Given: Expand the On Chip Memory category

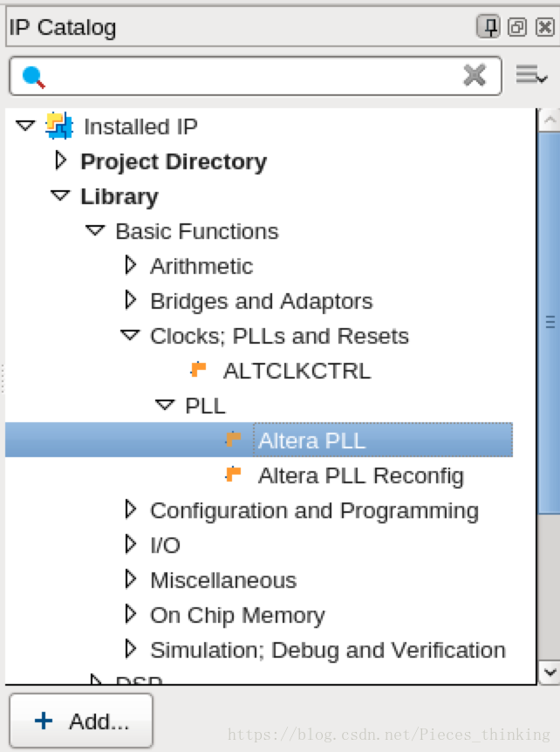Looking at the screenshot, I should point(131,615).
